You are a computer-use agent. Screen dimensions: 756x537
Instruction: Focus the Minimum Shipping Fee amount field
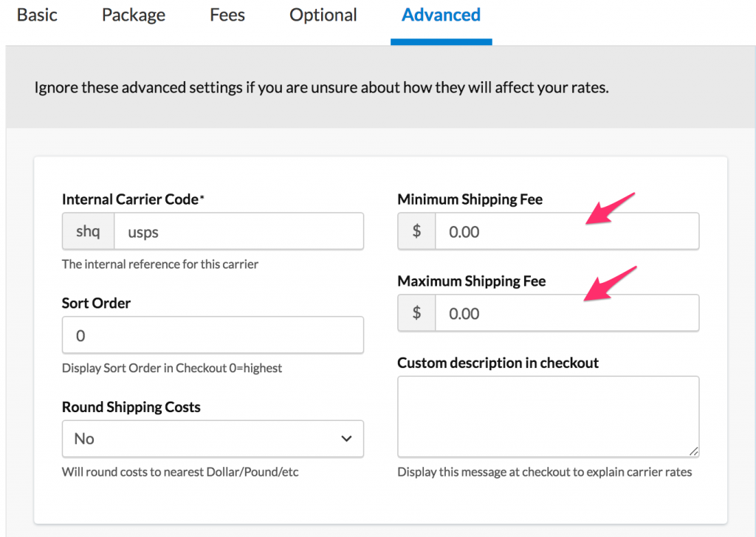tap(566, 232)
